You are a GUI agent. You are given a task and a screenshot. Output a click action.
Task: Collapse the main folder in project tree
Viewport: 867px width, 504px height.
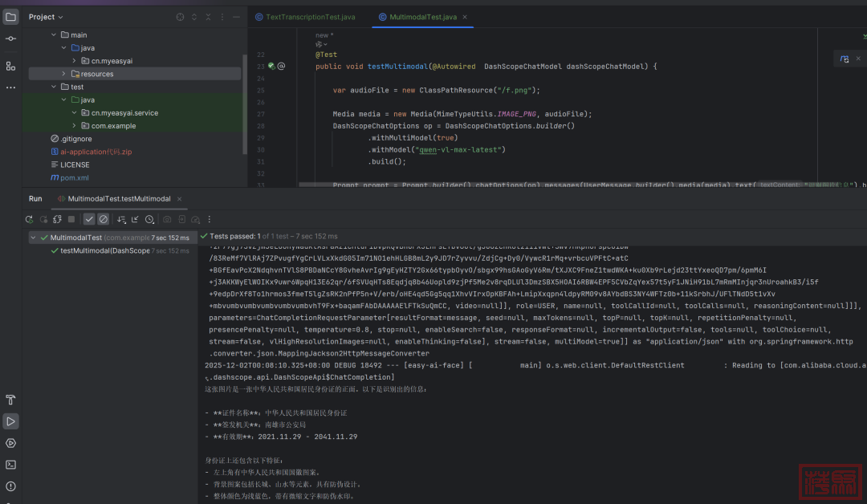click(x=54, y=35)
